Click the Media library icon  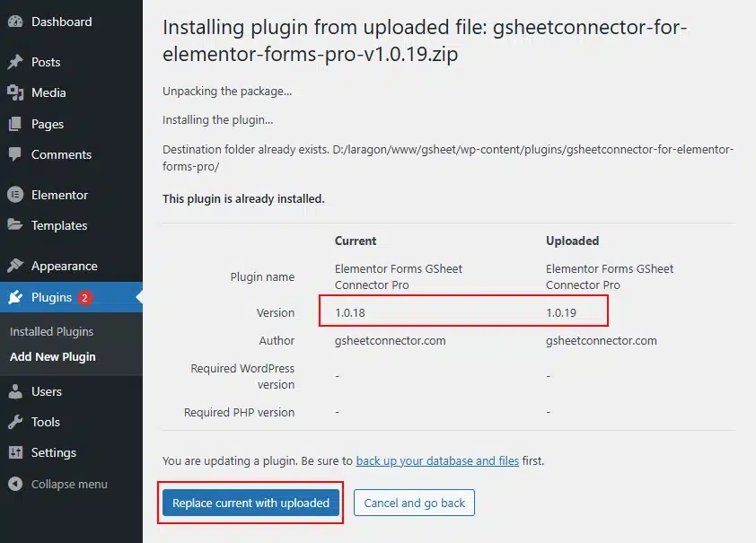coord(15,92)
